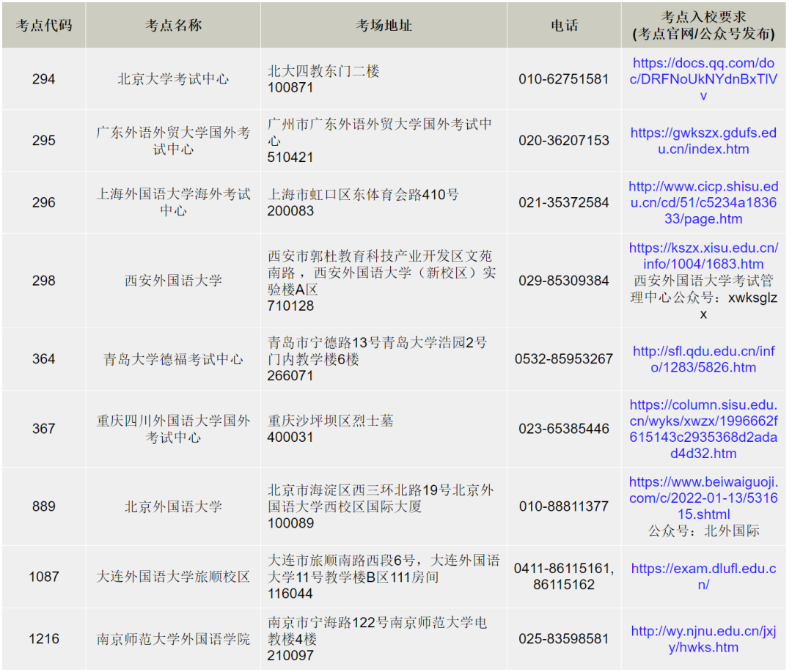
Task: Click exam code cell 1087
Action: pyautogui.click(x=44, y=577)
